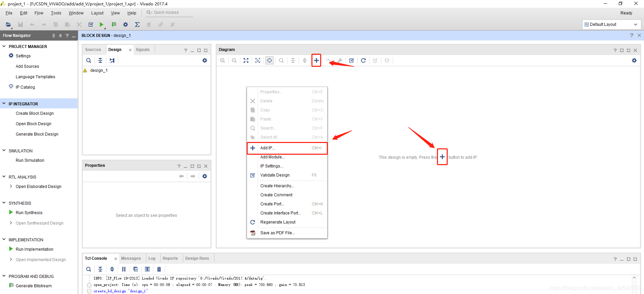Collapse PROJECT MANAGER section
The width and height of the screenshot is (644, 294).
(x=4, y=46)
